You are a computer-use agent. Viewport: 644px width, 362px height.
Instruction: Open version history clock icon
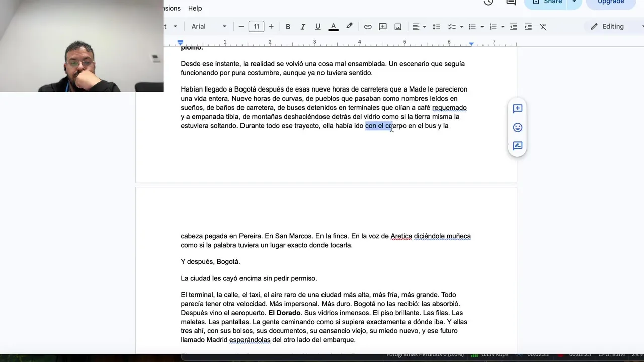coord(488,2)
